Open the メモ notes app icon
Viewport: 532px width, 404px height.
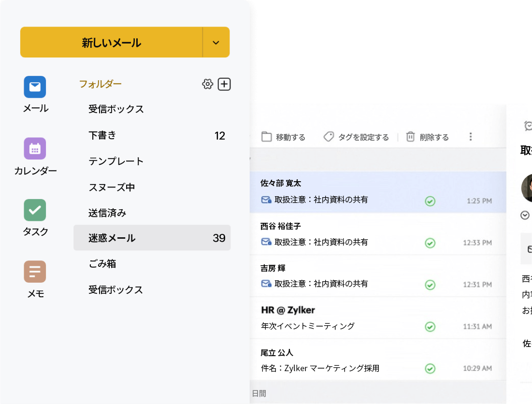35,272
